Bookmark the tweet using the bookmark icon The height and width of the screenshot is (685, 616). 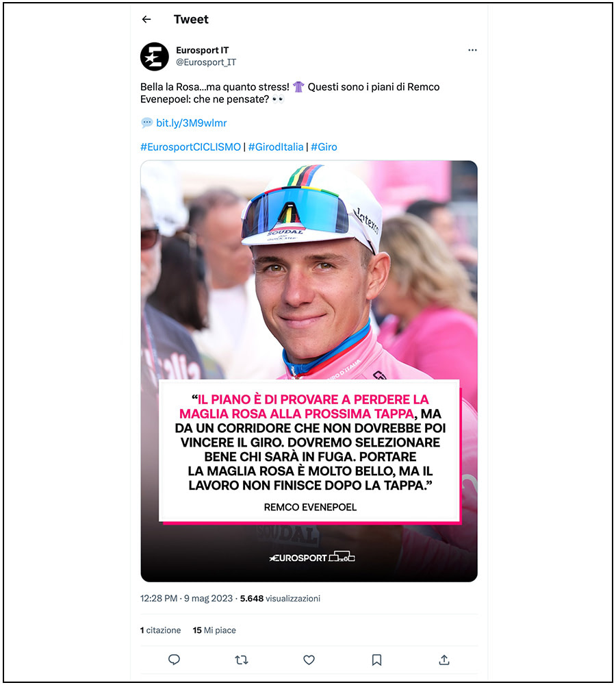pyautogui.click(x=376, y=660)
